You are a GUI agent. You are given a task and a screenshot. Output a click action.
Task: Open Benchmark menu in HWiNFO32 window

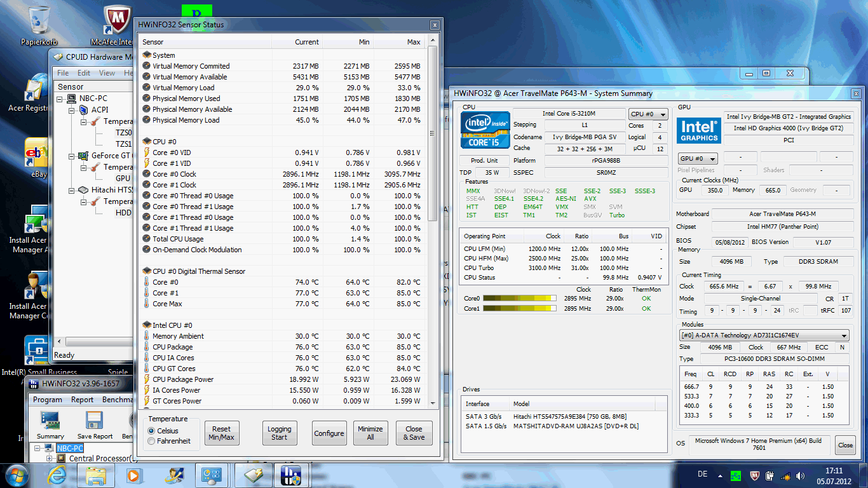118,400
